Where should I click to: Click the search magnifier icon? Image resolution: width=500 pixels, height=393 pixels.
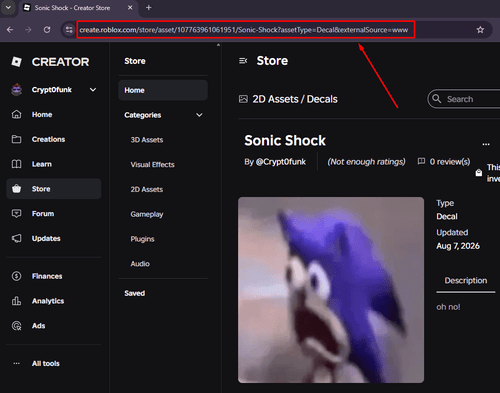[437, 99]
